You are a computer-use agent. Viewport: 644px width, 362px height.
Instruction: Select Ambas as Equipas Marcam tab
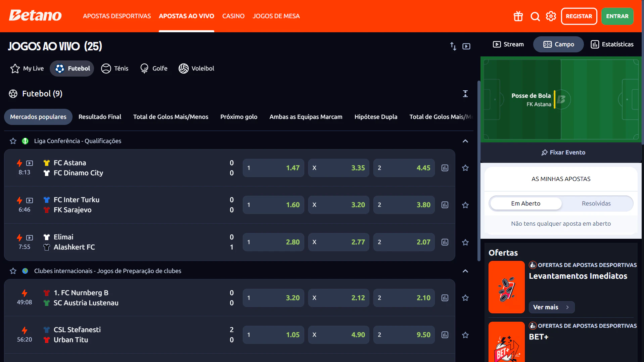click(306, 117)
